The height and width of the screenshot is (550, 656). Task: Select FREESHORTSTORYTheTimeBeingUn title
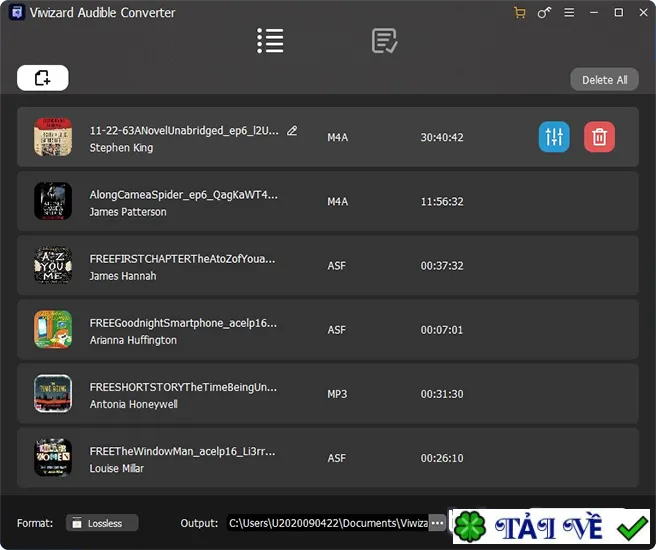tap(183, 387)
